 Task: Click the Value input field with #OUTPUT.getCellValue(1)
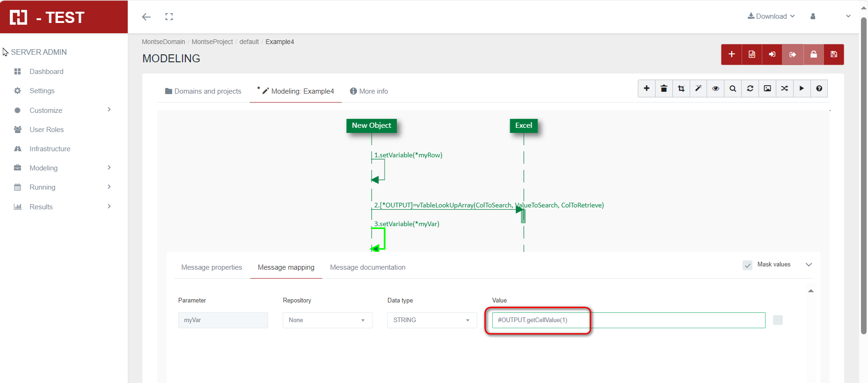tap(628, 320)
